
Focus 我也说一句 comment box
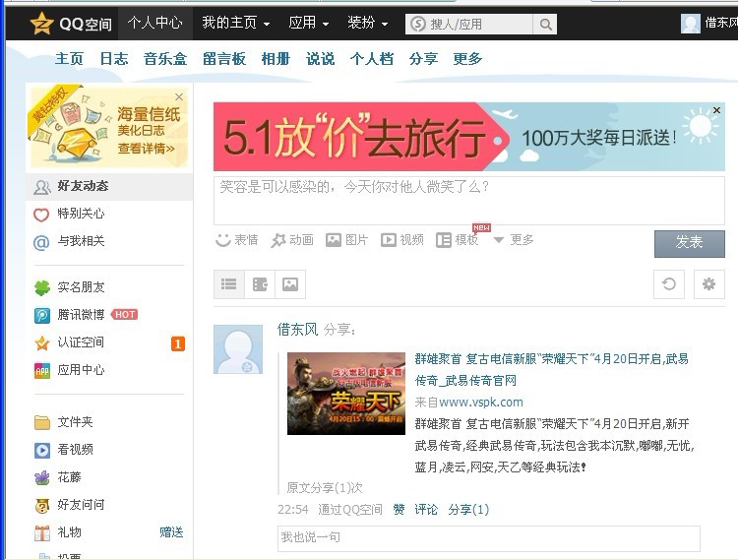(488, 538)
